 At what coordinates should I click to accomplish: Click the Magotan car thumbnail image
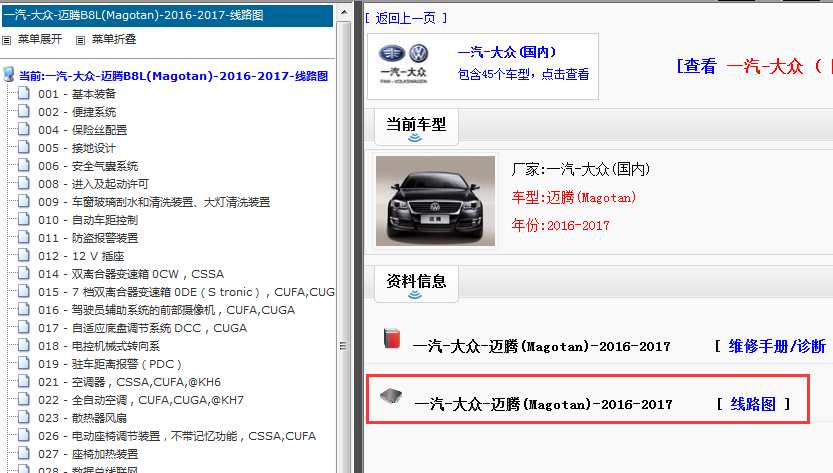point(435,201)
